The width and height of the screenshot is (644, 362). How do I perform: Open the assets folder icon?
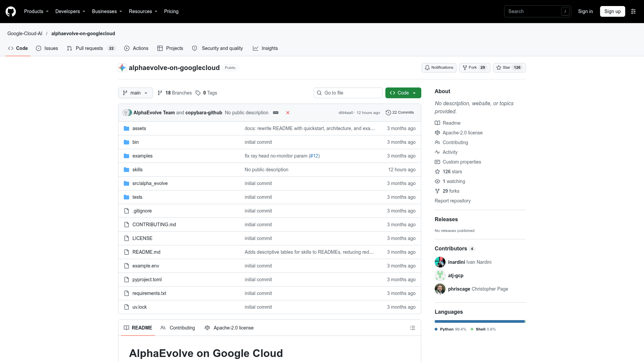[126, 128]
